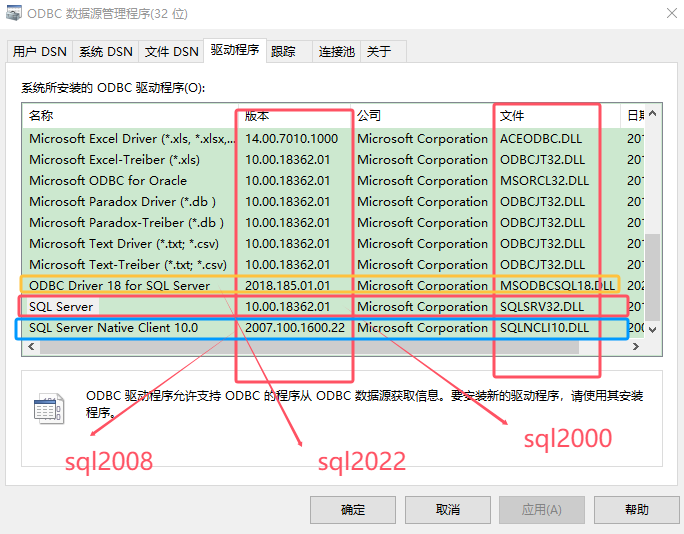684x534 pixels.
Task: Open help with the 帮助 button
Action: pos(636,510)
